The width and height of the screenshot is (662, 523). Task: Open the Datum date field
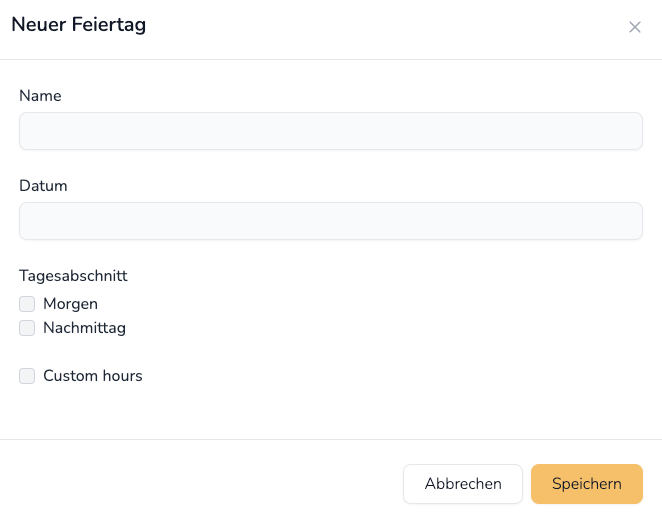331,221
